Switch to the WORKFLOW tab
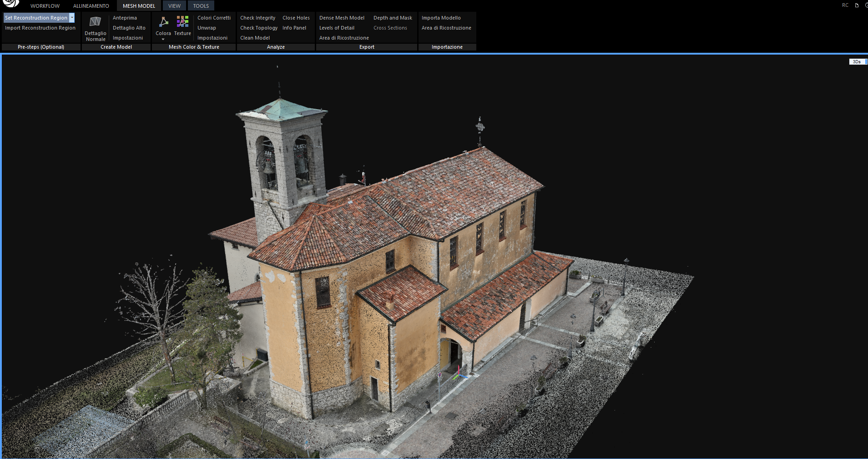Image resolution: width=868 pixels, height=459 pixels. pyautogui.click(x=45, y=6)
